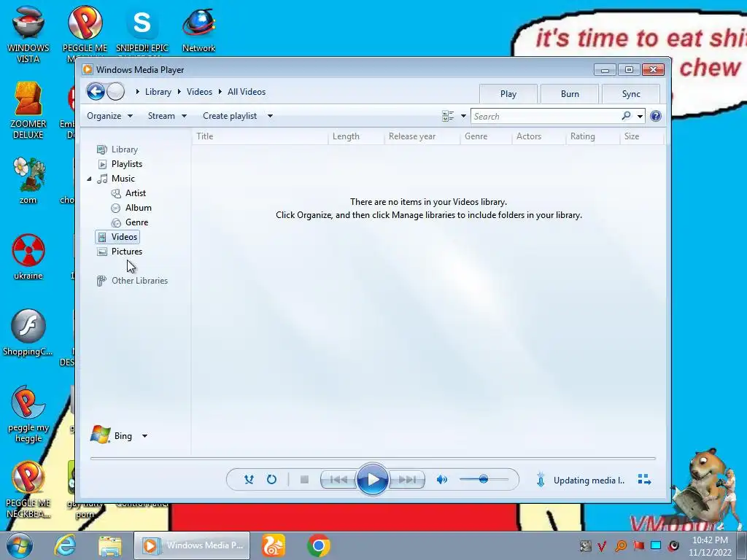Open Help with the question mark icon
This screenshot has width=747, height=560.
pos(656,116)
